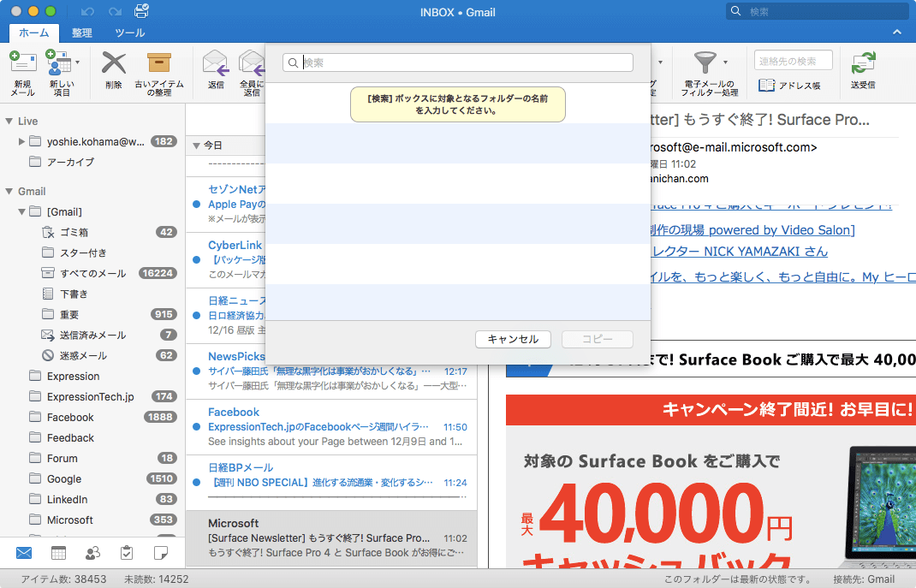Open the 新しい項目 new items icon

click(58, 63)
